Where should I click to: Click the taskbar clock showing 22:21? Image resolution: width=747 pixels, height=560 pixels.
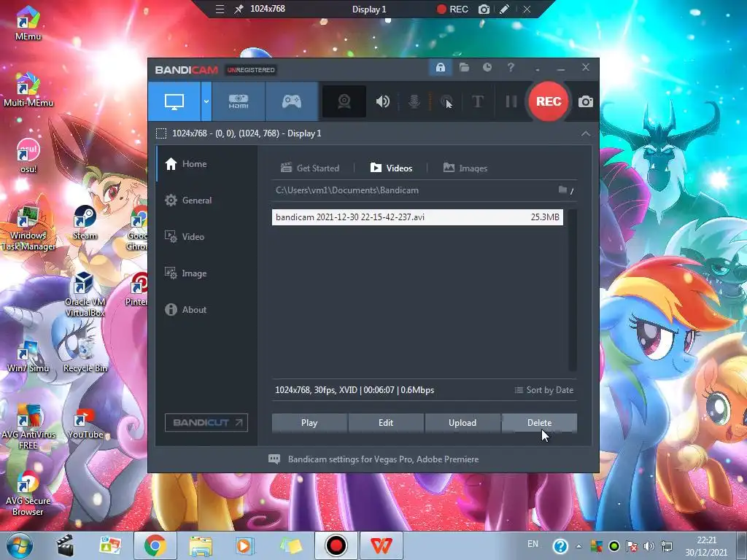coord(706,546)
